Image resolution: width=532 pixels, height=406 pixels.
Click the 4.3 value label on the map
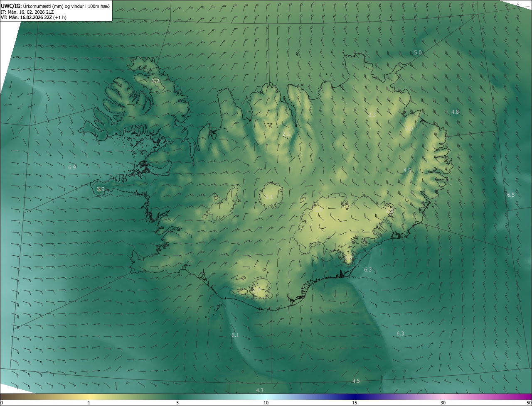click(260, 391)
